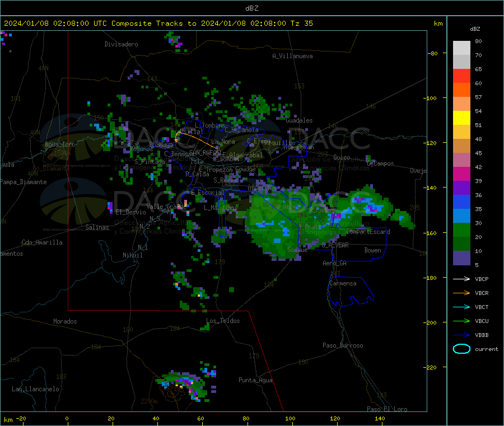Click the La_Nora map label
This screenshot has height=426, width=504.
tap(223, 142)
